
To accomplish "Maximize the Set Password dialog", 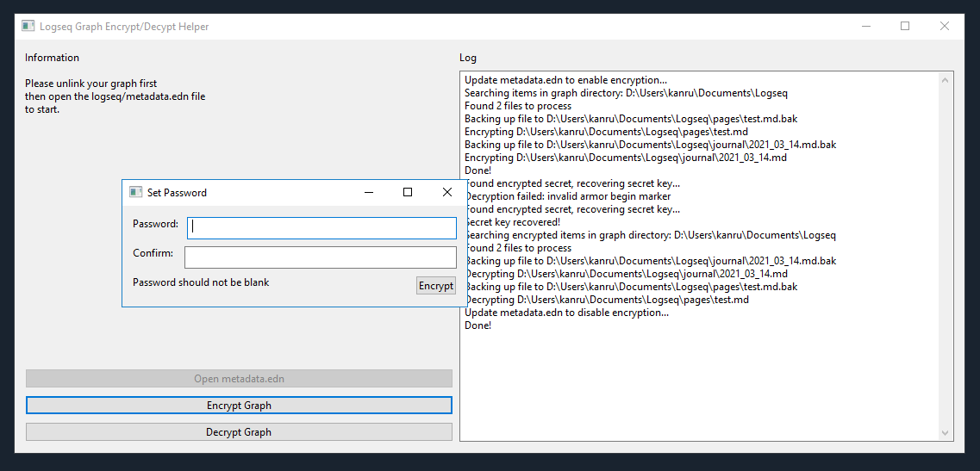I will [408, 192].
